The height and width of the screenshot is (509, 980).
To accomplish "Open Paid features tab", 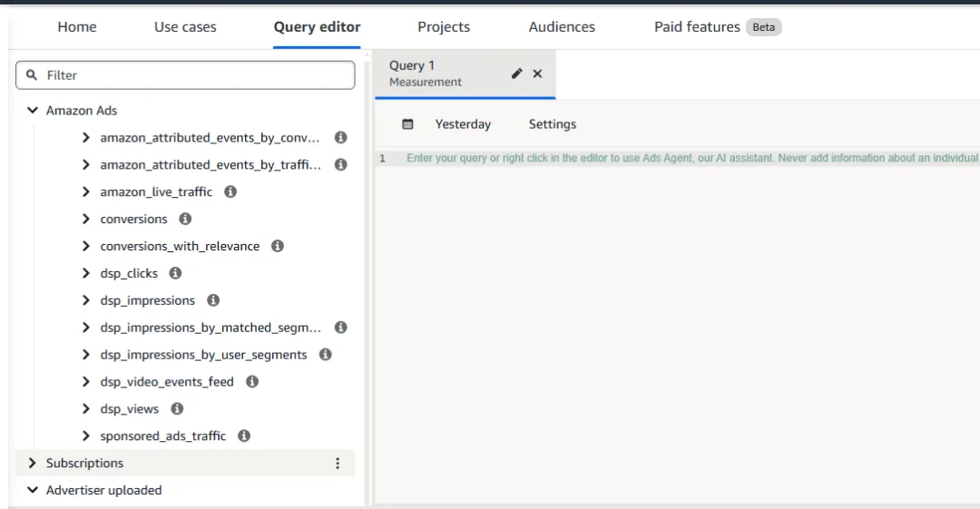I will [x=697, y=27].
